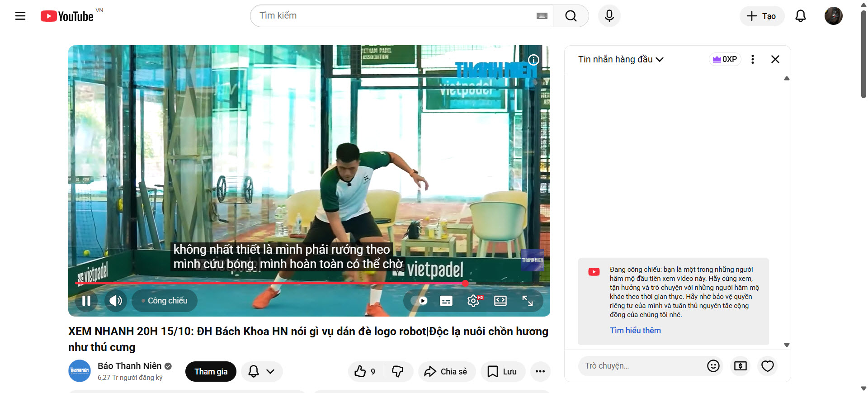Toggle subtitles on the video player

click(446, 301)
